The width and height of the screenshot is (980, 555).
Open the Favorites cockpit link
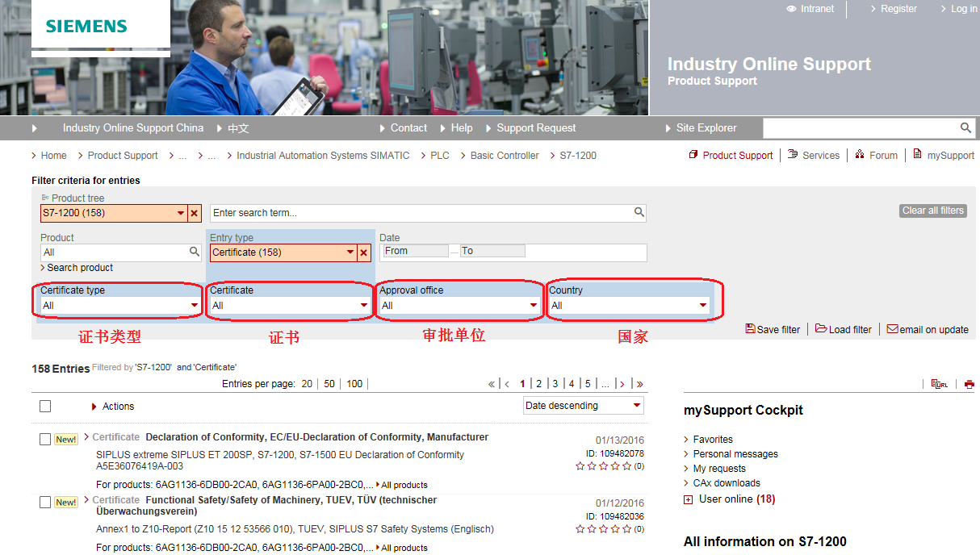tap(713, 440)
